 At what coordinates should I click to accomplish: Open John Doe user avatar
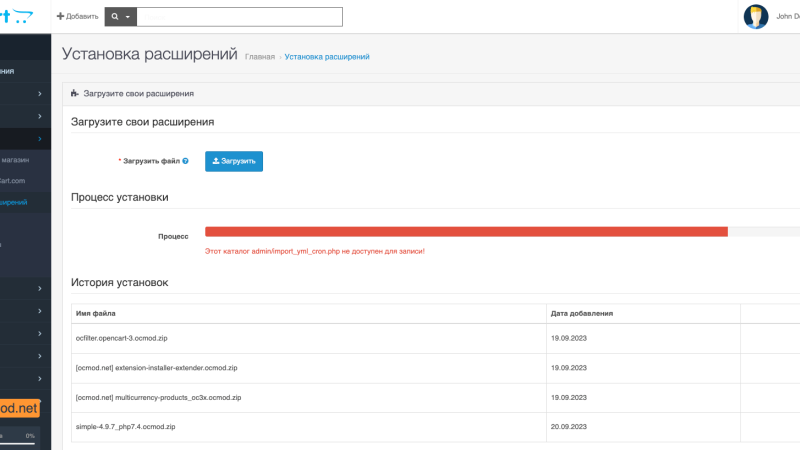pyautogui.click(x=756, y=17)
